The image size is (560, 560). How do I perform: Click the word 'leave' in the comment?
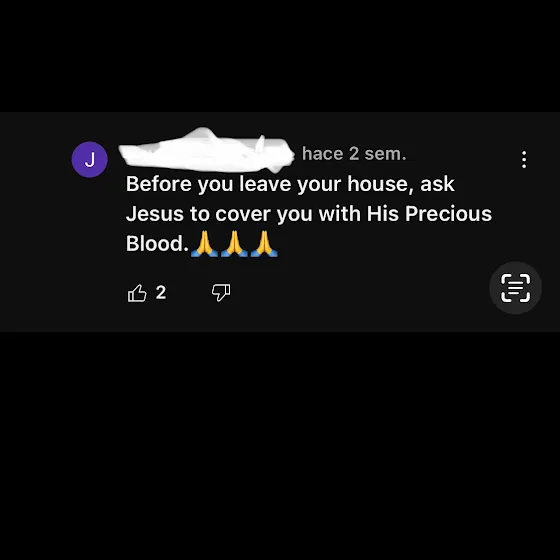[x=265, y=184]
